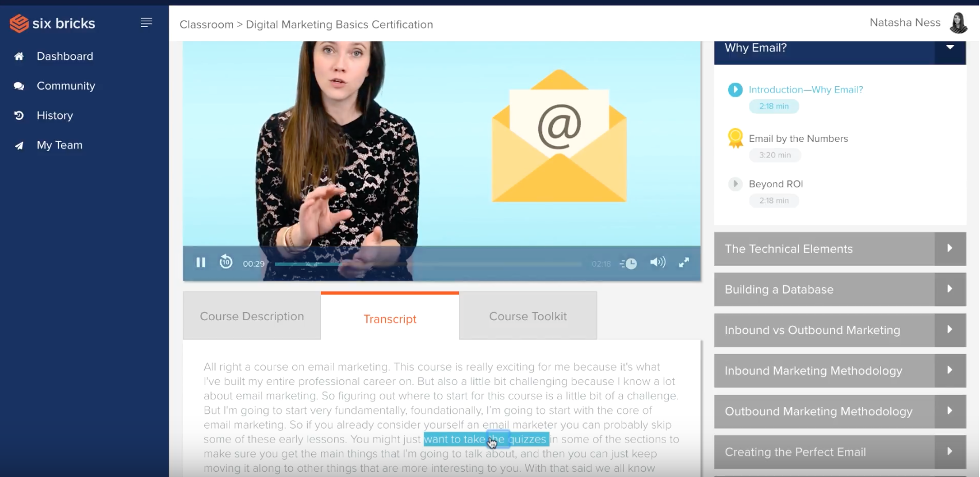The image size is (980, 477).
Task: Click the Dashboard home icon
Action: click(x=19, y=56)
